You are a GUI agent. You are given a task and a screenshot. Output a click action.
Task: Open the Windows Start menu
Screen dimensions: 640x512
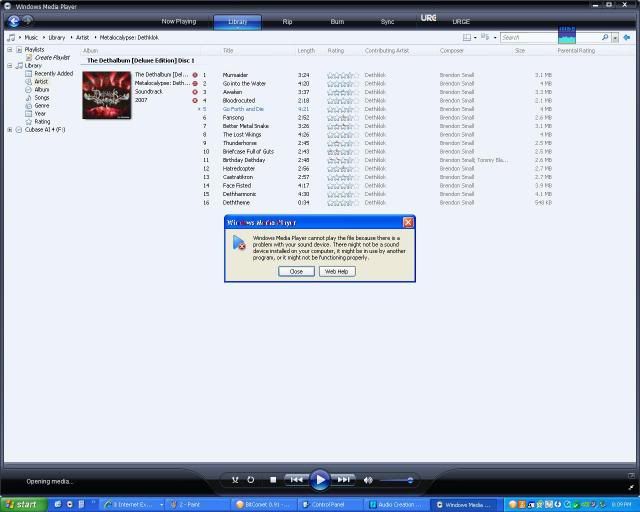coord(24,505)
